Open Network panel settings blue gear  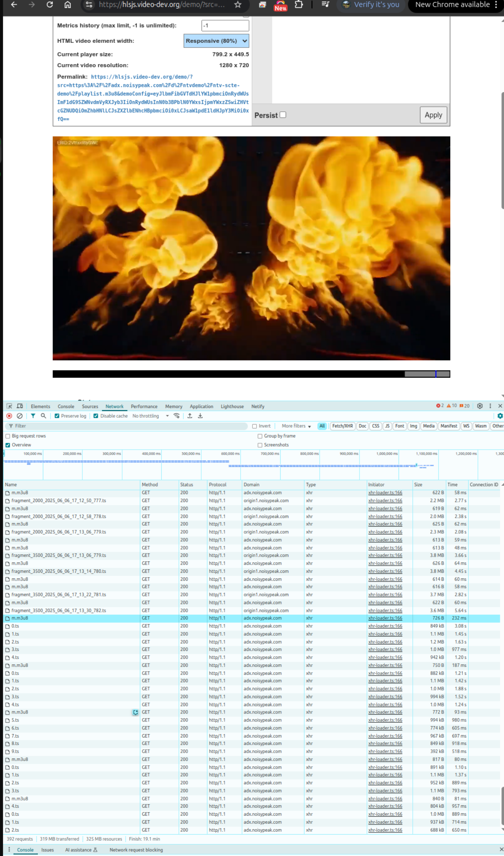500,416
